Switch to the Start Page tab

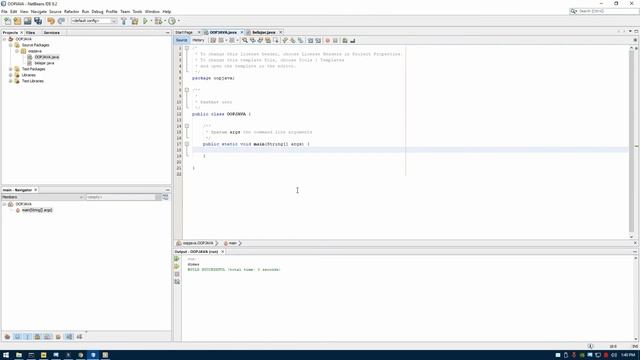(184, 32)
